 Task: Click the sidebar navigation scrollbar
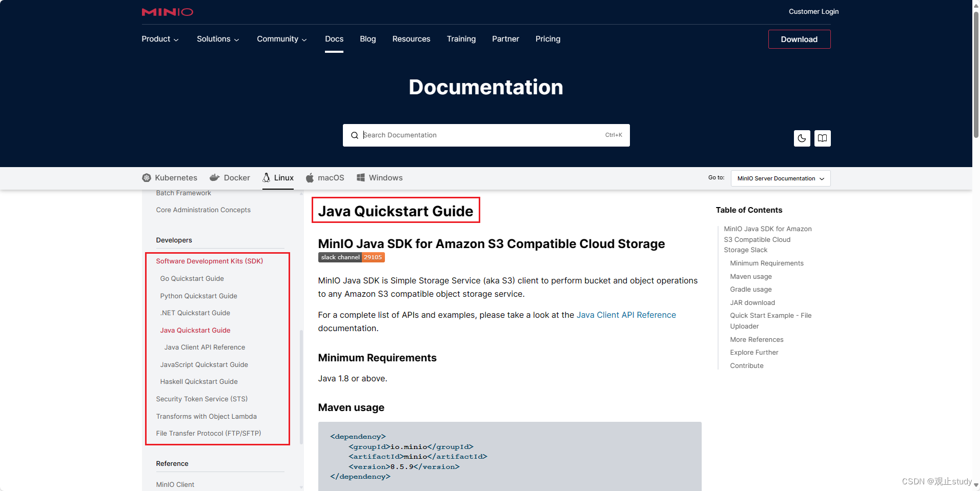coord(301,387)
